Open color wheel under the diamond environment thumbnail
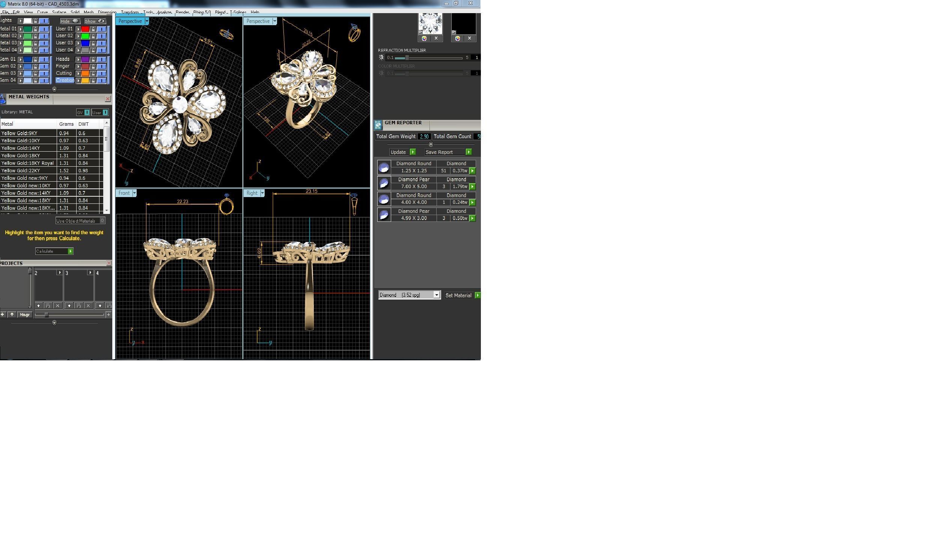 [x=424, y=39]
